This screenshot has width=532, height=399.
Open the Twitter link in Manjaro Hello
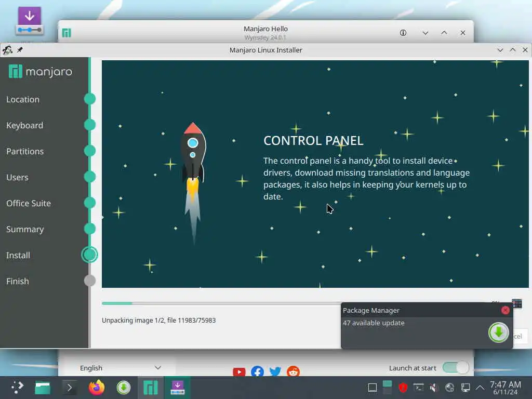pyautogui.click(x=275, y=372)
